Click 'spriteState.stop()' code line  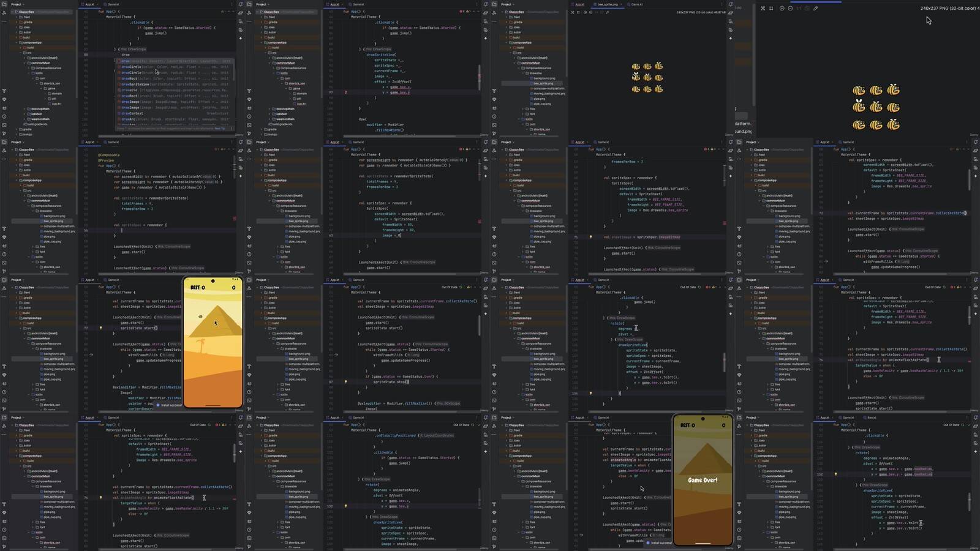391,382
